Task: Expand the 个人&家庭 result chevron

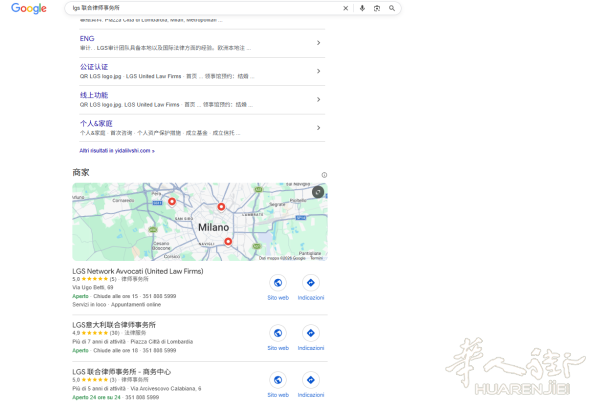Action: pyautogui.click(x=318, y=128)
